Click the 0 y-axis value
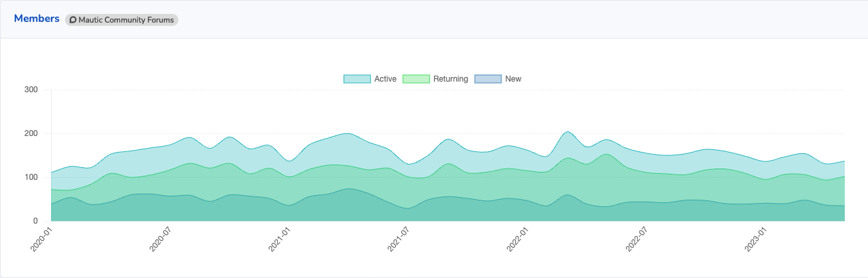This screenshot has width=868, height=278. pyautogui.click(x=36, y=221)
